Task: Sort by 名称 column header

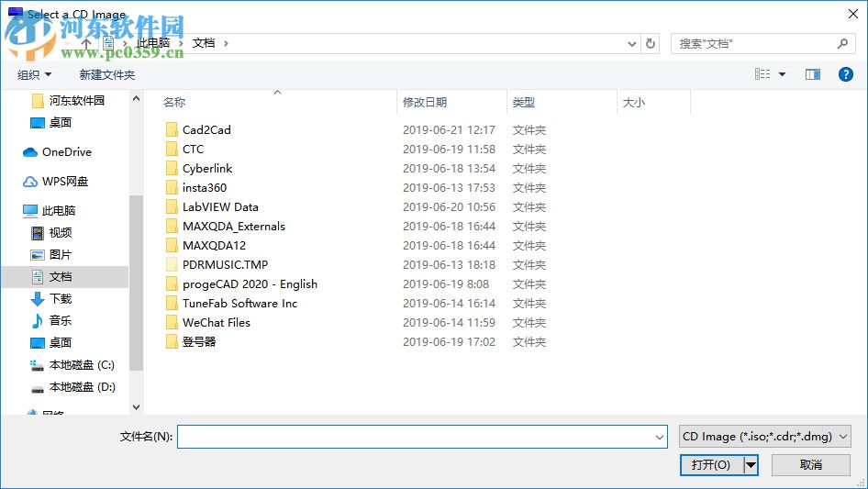Action: click(174, 103)
